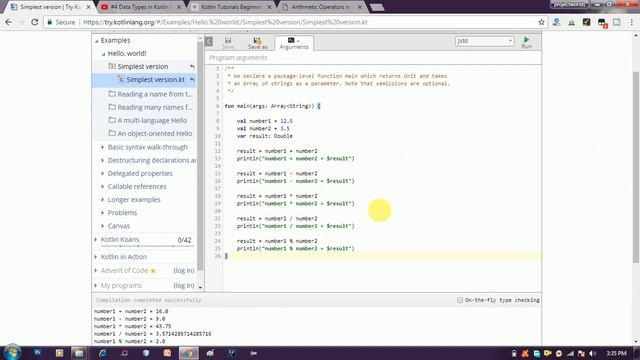
Task: Bookmark this page with the star icon
Action: pyautogui.click(x=541, y=22)
